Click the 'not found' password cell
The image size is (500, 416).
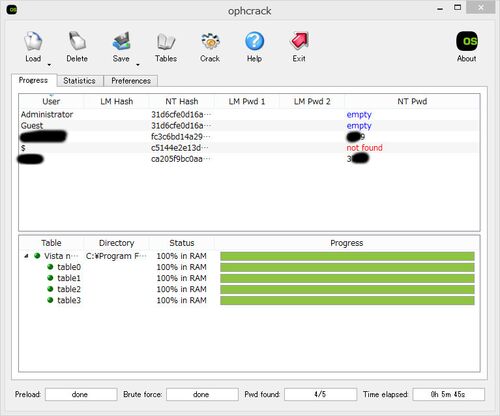click(x=364, y=148)
